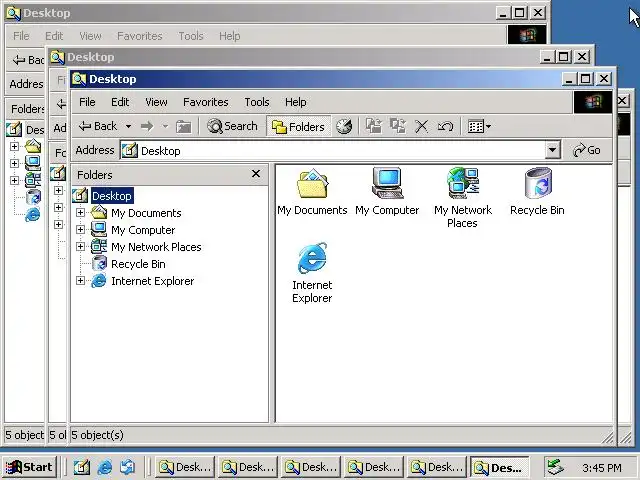
Task: Expand My Network Places tree node
Action: pyautogui.click(x=80, y=247)
